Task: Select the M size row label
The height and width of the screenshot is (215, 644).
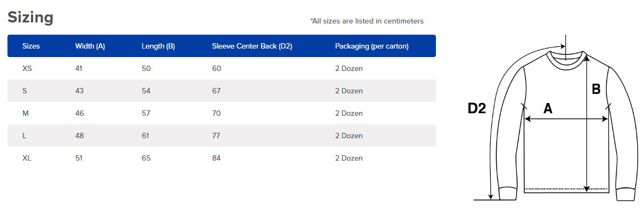Action: (25, 113)
